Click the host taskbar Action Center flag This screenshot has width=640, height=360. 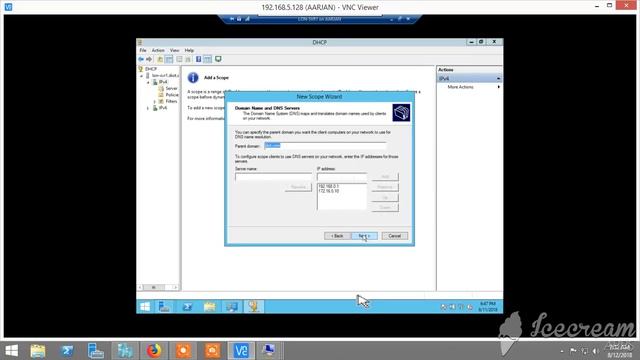[573, 351]
